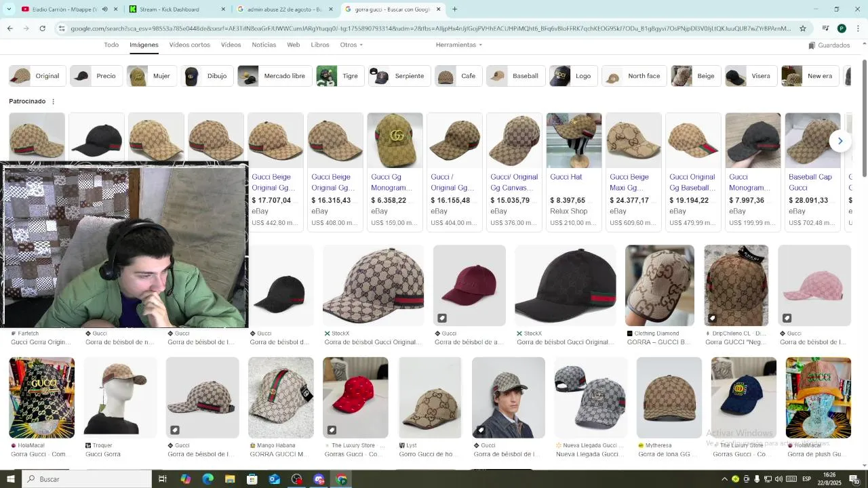Viewport: 868px width, 488px height.
Task: Select the Videos cortos filter
Action: [190, 45]
